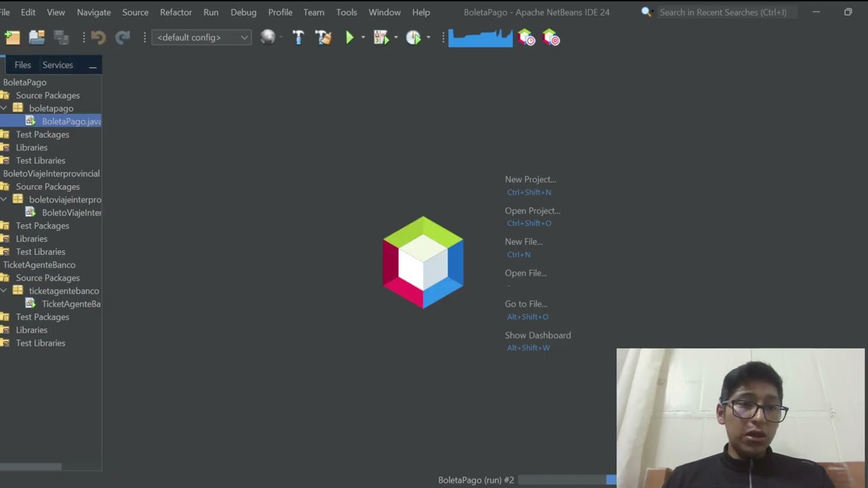This screenshot has height=488, width=868.
Task: Click the boletoviajeinterpro package icon
Action: pyautogui.click(x=18, y=199)
